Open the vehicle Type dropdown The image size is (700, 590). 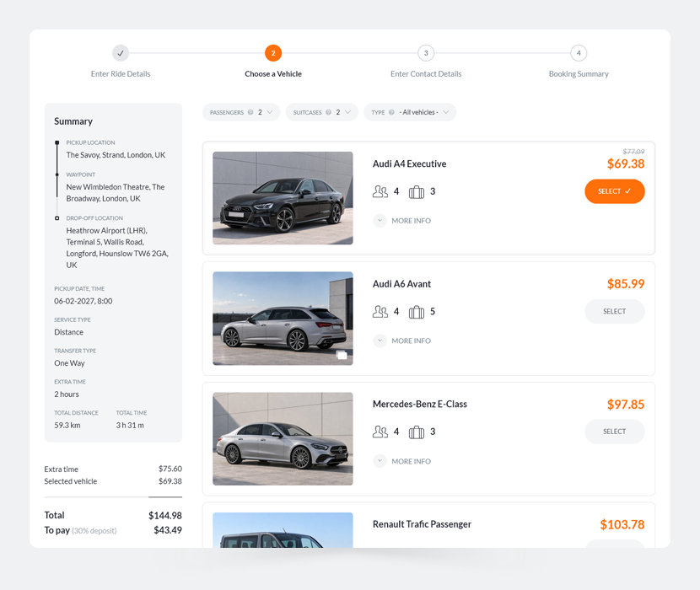coord(410,112)
